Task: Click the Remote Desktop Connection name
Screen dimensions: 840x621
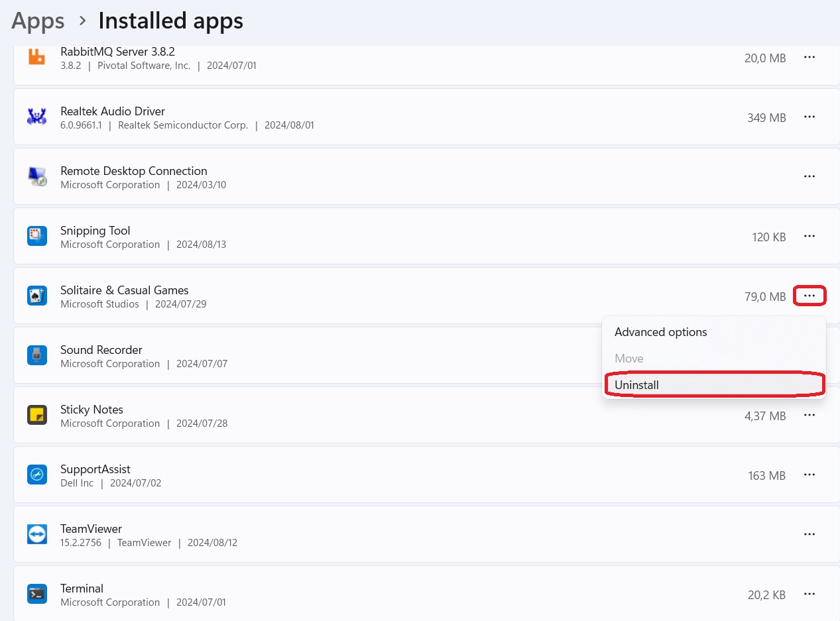Action: point(134,171)
